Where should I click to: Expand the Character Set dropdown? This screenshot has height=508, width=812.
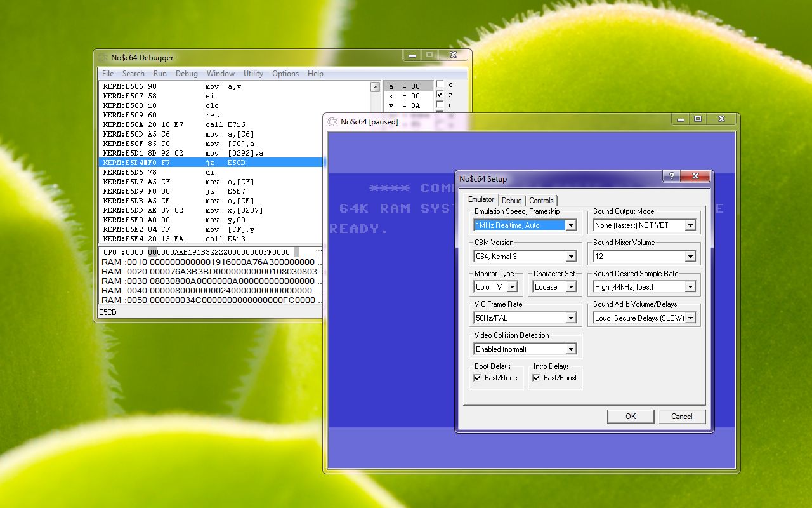[x=571, y=287]
